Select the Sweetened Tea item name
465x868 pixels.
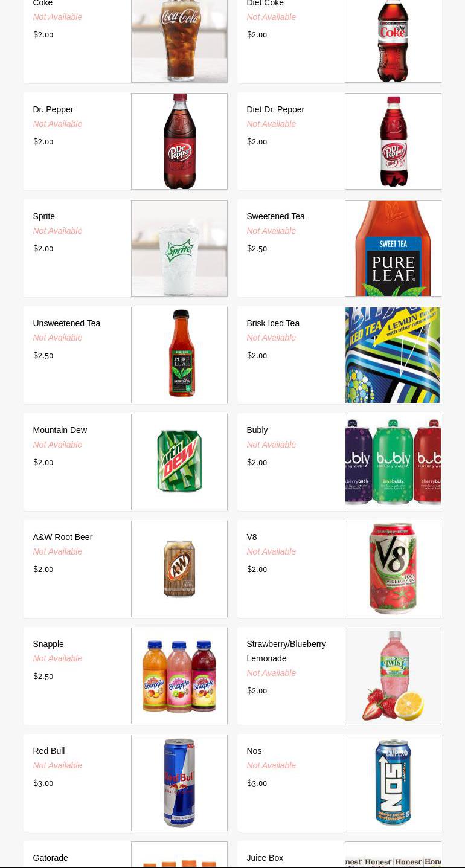(x=275, y=216)
